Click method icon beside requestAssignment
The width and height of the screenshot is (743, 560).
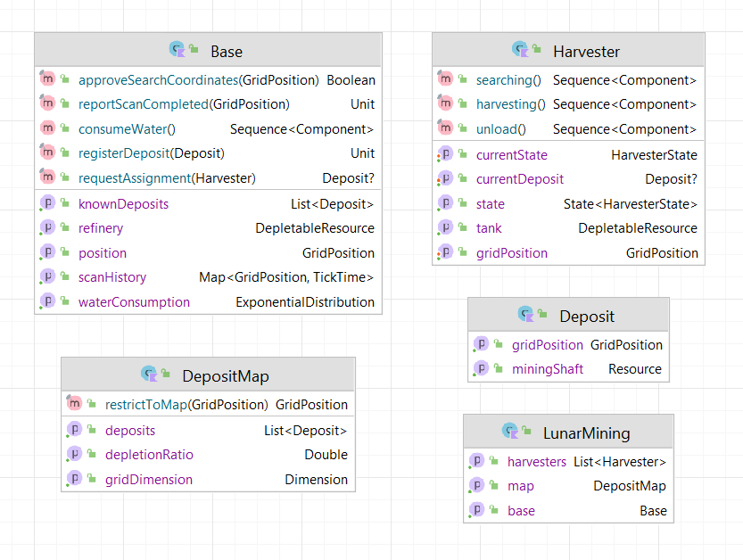(47, 177)
